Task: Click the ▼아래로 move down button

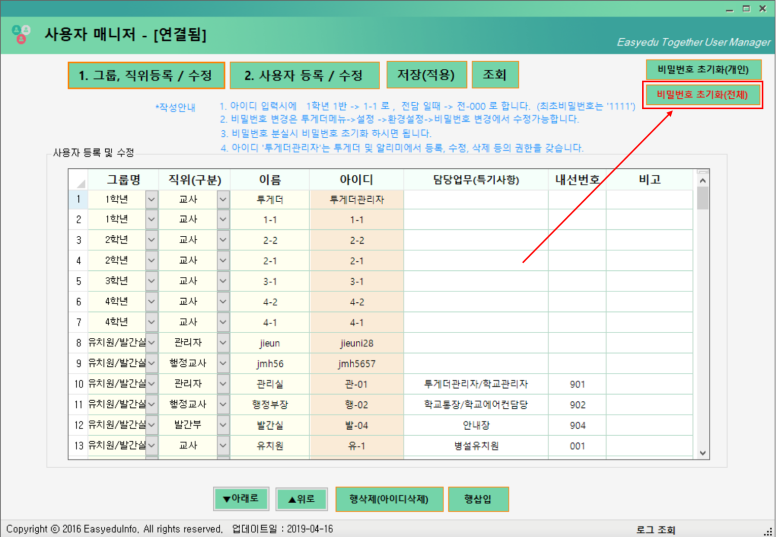Action: (241, 499)
